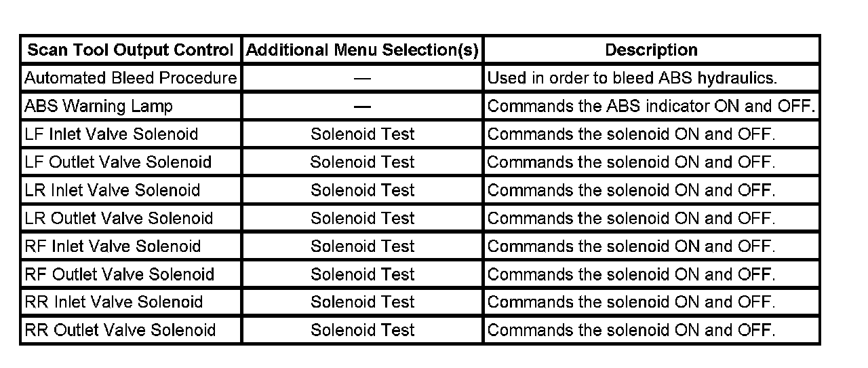
Task: Click the Description column header
Action: (x=651, y=50)
